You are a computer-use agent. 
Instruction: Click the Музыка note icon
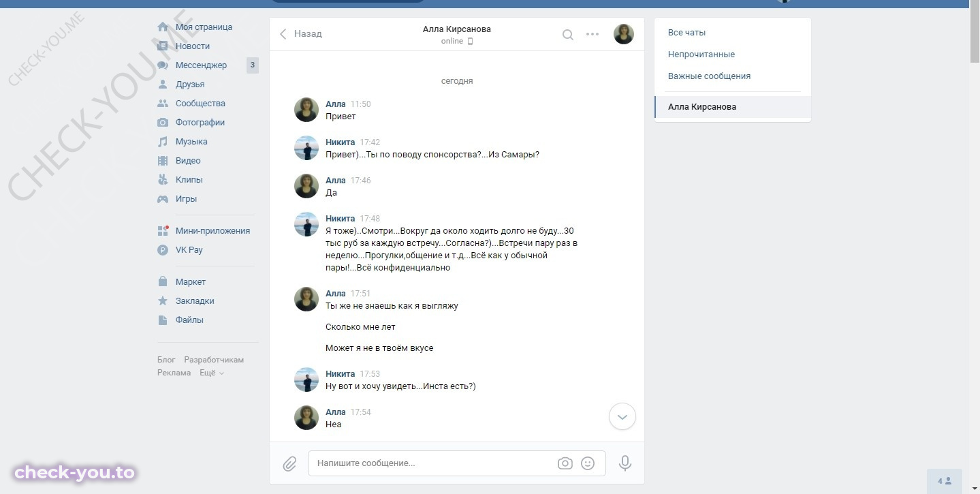pyautogui.click(x=163, y=142)
